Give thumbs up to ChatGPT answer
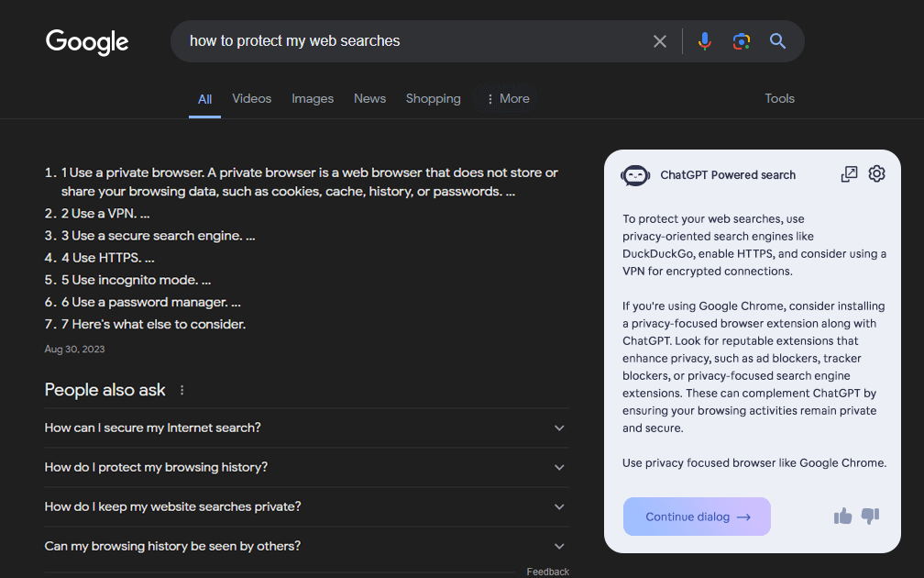This screenshot has height=578, width=924. point(842,517)
